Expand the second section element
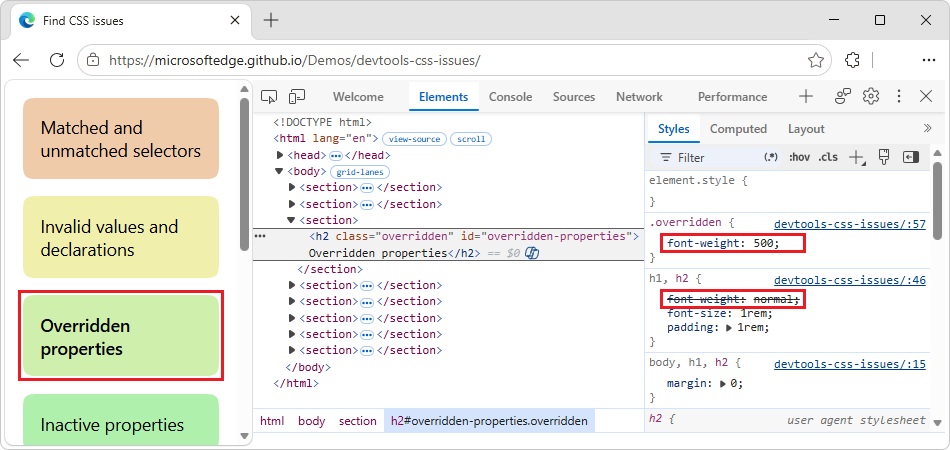 (292, 204)
